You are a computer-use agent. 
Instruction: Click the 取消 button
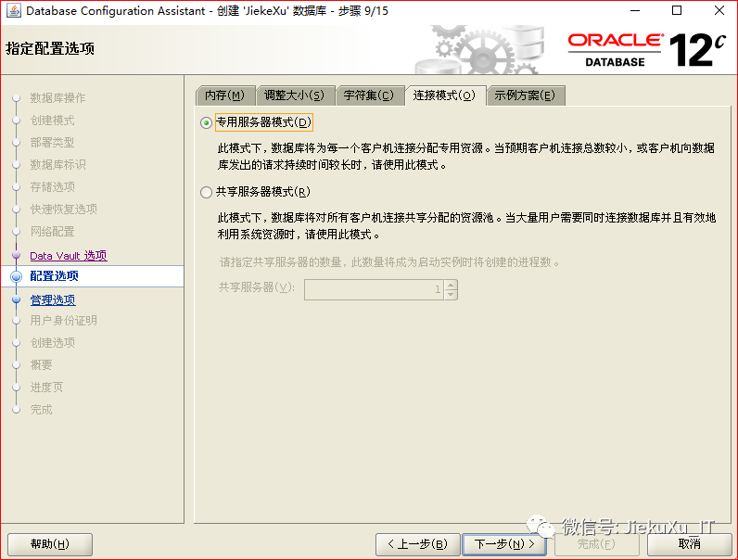click(689, 544)
